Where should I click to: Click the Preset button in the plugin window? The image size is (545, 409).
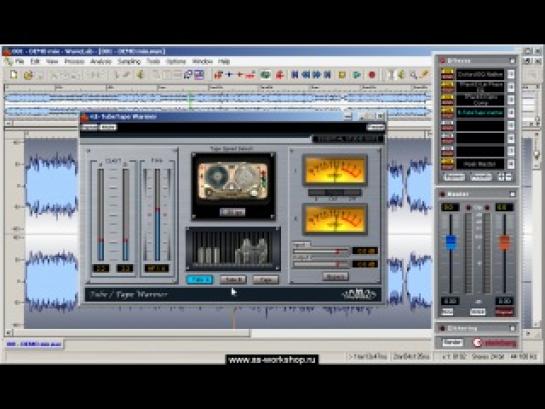(375, 127)
